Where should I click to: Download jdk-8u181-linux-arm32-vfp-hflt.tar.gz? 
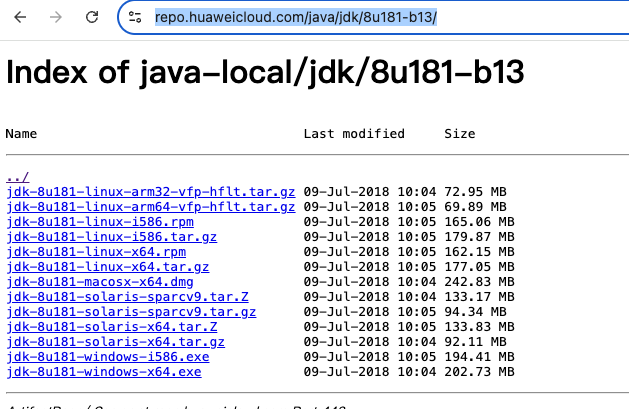click(x=151, y=192)
